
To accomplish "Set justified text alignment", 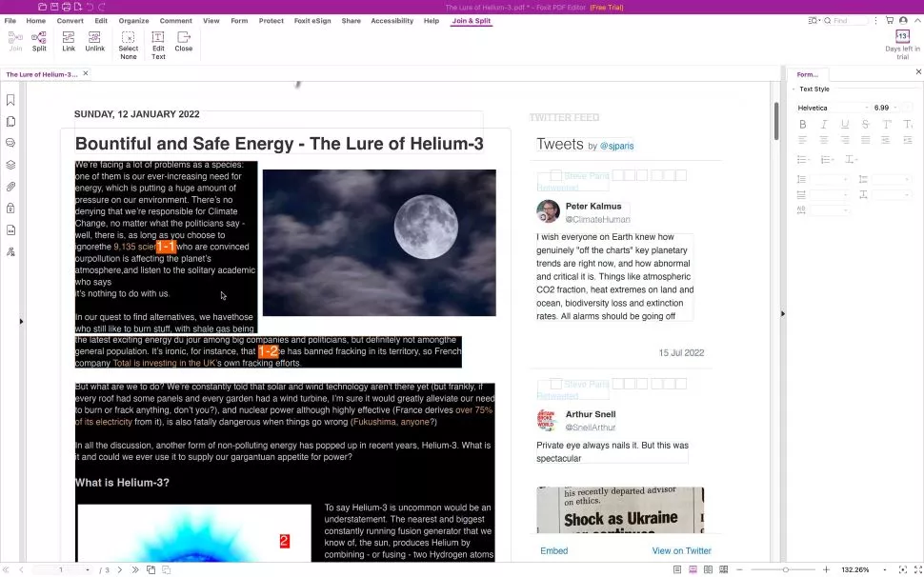I will [865, 140].
